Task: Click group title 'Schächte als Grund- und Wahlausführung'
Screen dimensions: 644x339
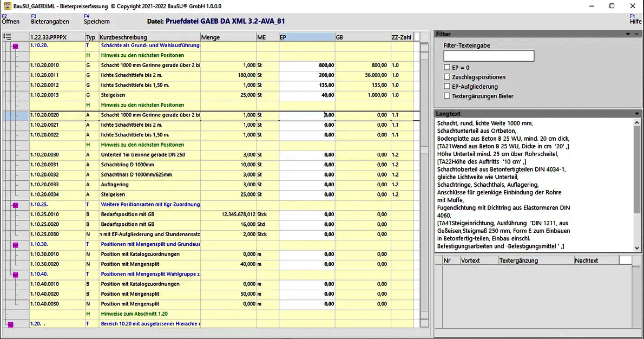Action: [150, 45]
